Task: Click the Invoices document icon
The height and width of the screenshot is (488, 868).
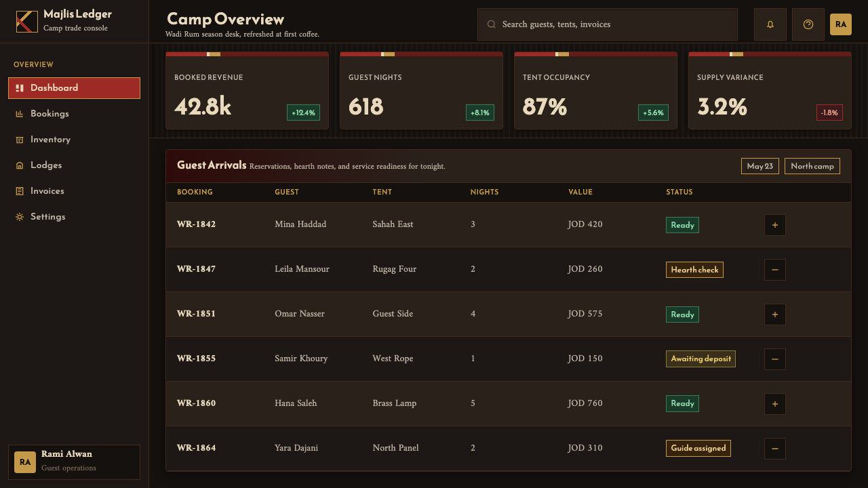Action: pos(20,191)
